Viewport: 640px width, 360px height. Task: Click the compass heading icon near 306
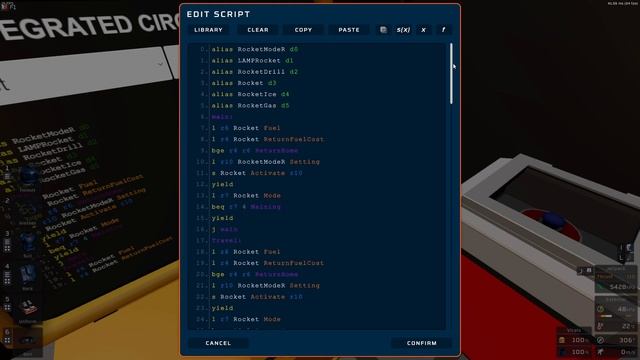(x=600, y=340)
